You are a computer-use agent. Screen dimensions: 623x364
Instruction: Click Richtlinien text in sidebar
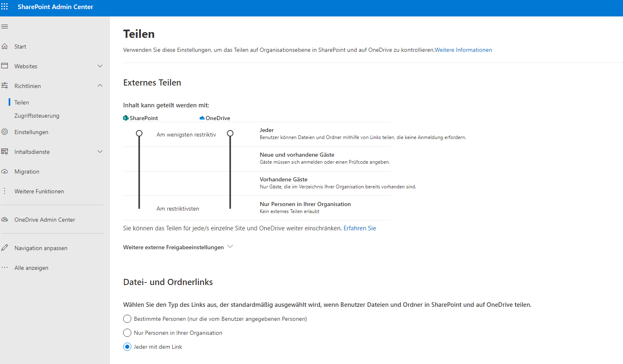pos(28,86)
